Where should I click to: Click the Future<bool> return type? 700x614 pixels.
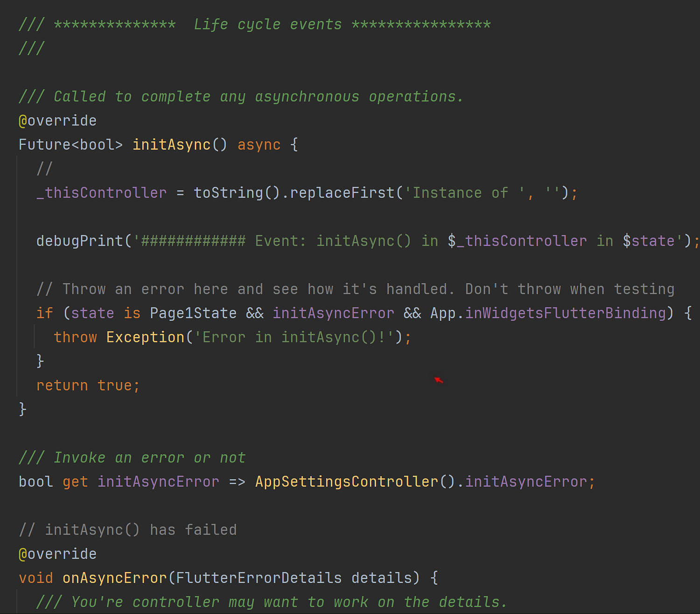tap(70, 145)
